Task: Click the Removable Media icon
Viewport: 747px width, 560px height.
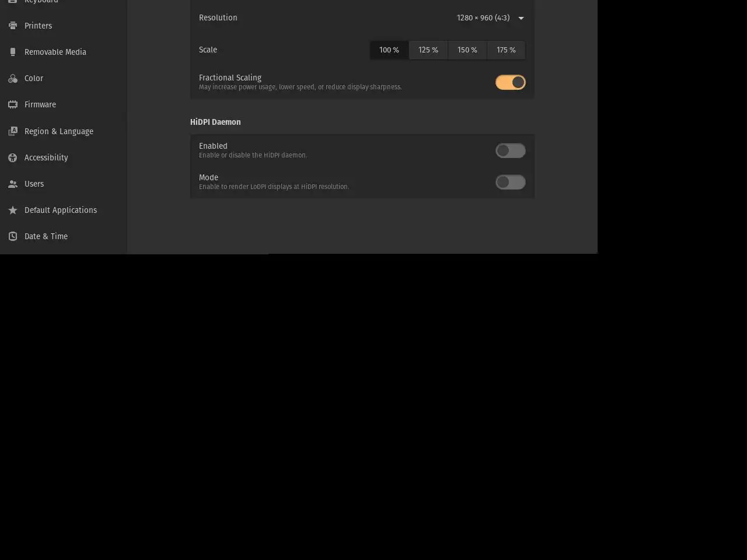Action: point(13,52)
